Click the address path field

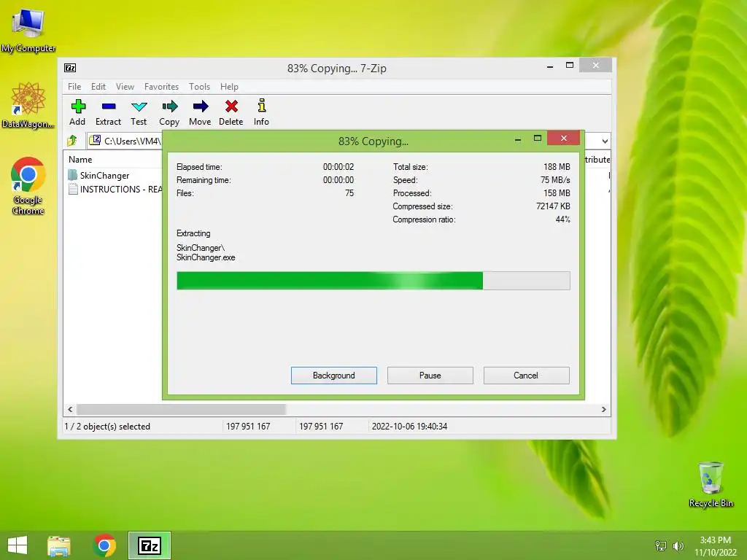(125, 141)
